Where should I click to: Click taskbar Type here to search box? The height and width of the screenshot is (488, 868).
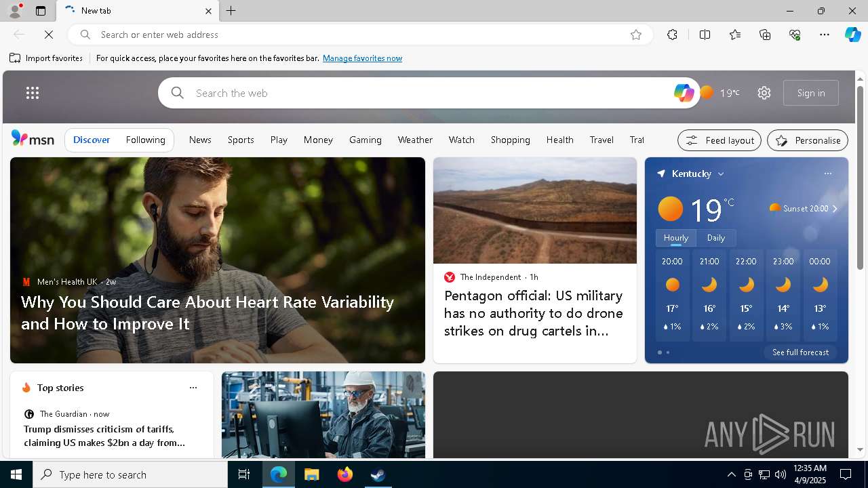[130, 474]
